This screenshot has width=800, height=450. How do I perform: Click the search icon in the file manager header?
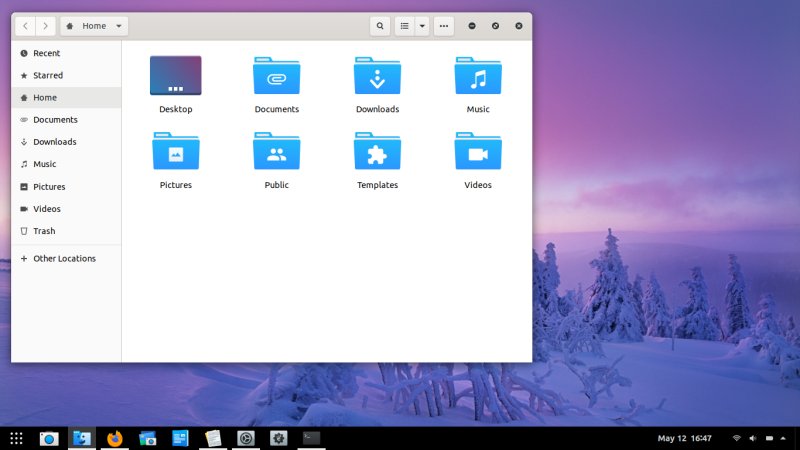coord(380,26)
